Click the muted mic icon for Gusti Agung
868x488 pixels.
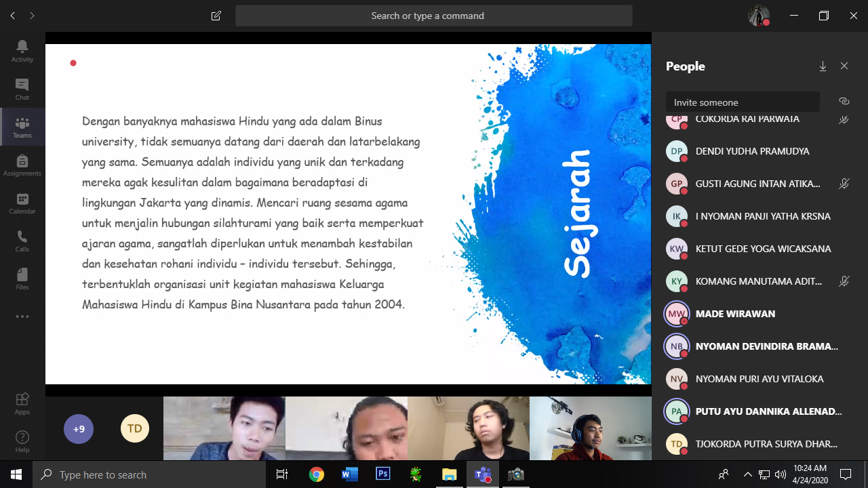click(x=844, y=184)
